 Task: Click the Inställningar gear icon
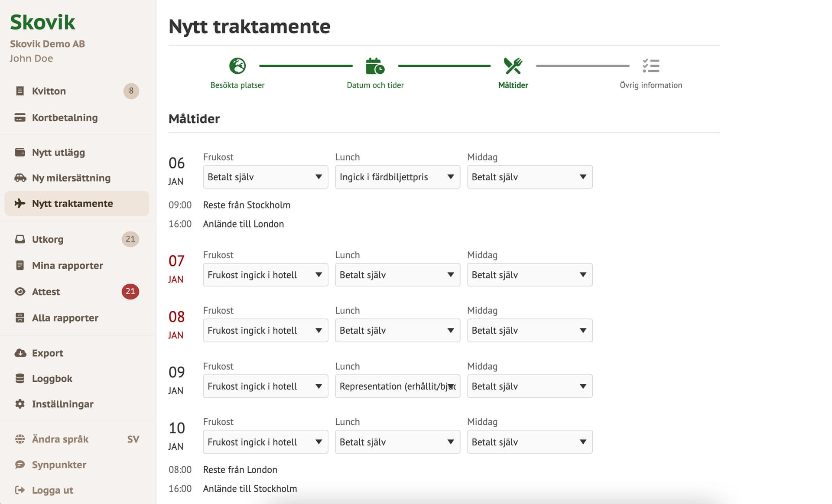click(x=20, y=404)
